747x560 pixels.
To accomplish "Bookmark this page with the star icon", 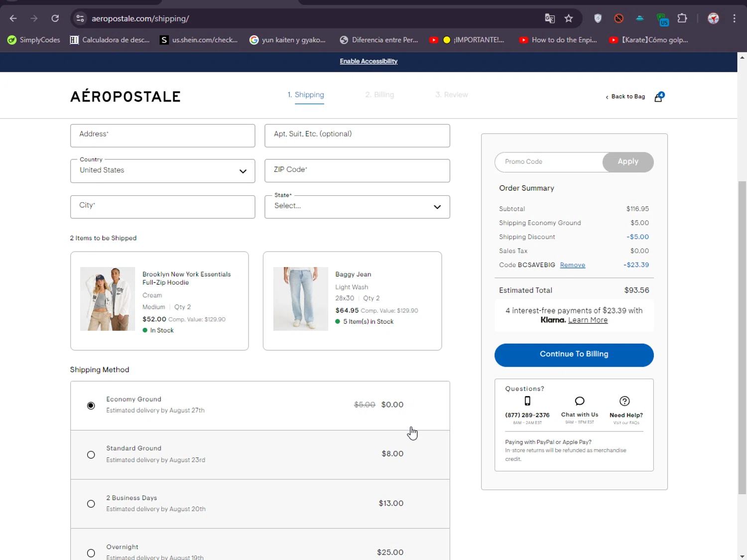I will click(569, 18).
